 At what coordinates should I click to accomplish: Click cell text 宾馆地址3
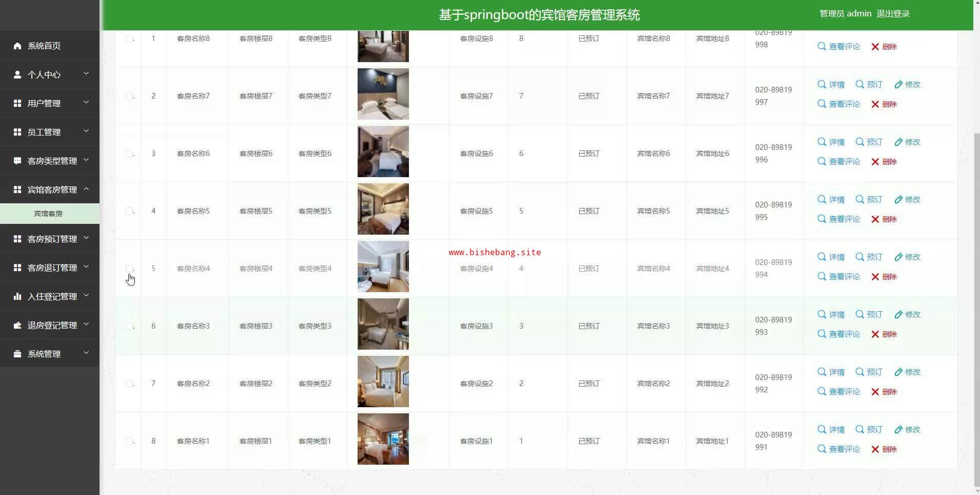pyautogui.click(x=712, y=326)
